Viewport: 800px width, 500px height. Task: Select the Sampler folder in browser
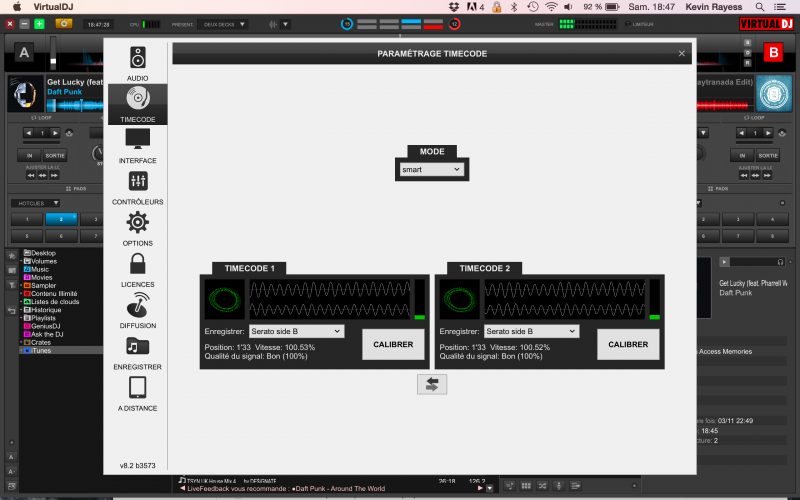[40, 286]
